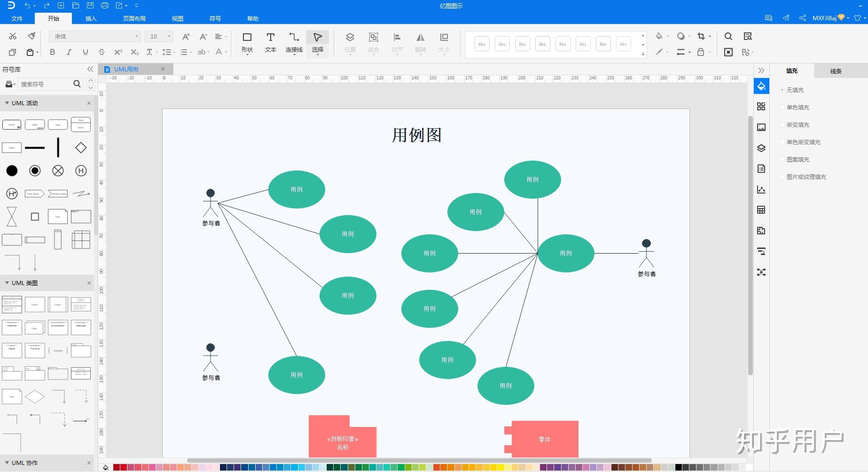Open the 文件 menu
Image resolution: width=868 pixels, height=472 pixels.
point(17,18)
